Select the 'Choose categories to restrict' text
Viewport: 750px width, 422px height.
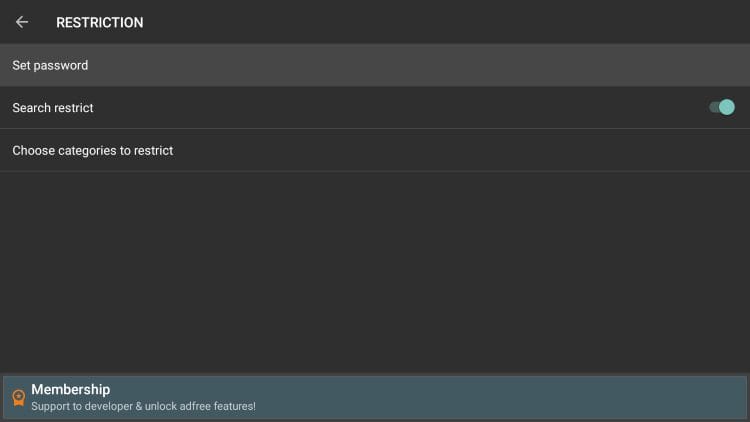pyautogui.click(x=92, y=150)
